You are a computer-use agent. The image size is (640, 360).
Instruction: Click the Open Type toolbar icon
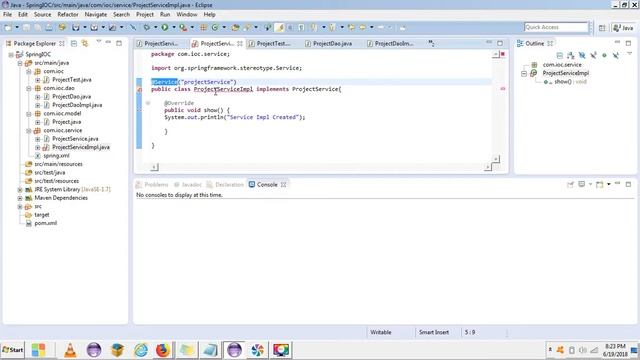pyautogui.click(x=235, y=27)
